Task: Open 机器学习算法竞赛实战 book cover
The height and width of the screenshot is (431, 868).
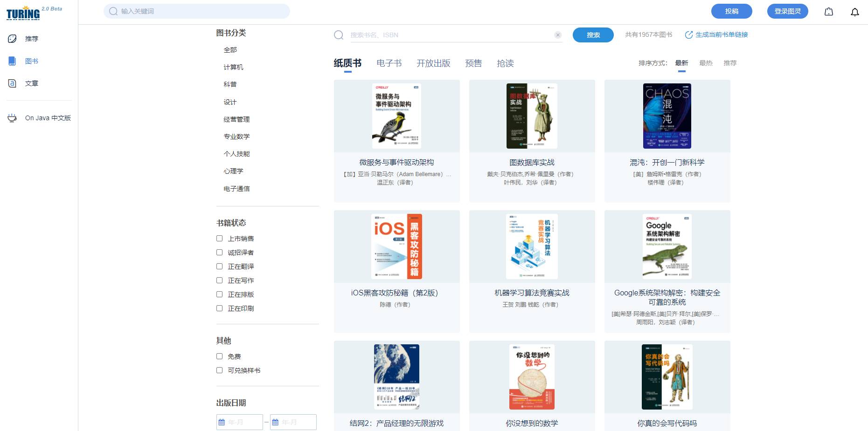Action: [x=532, y=246]
